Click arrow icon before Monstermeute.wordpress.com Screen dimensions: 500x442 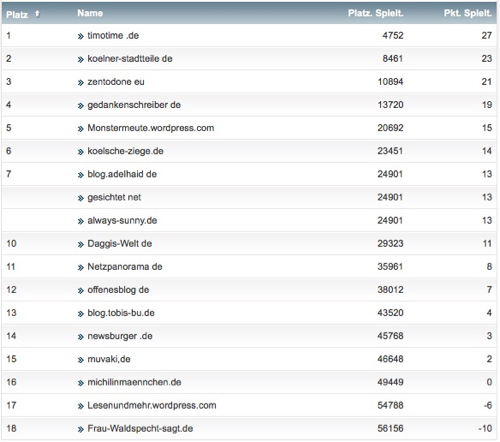pos(81,129)
